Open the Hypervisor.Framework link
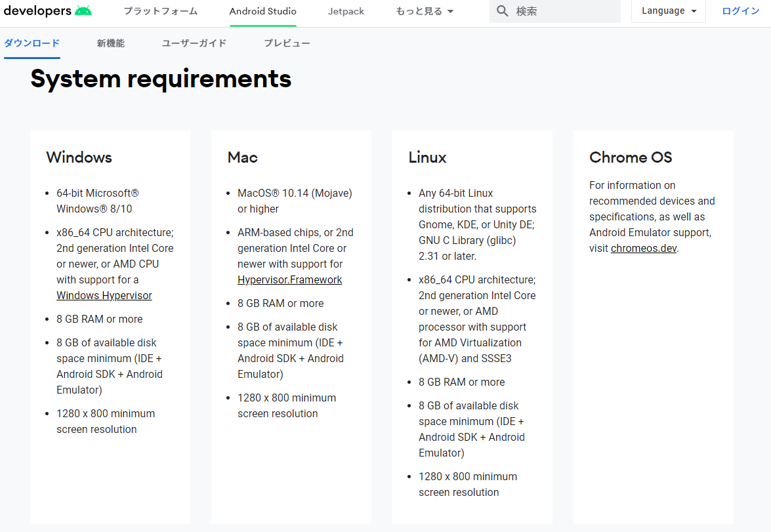The width and height of the screenshot is (771, 532). (x=289, y=279)
